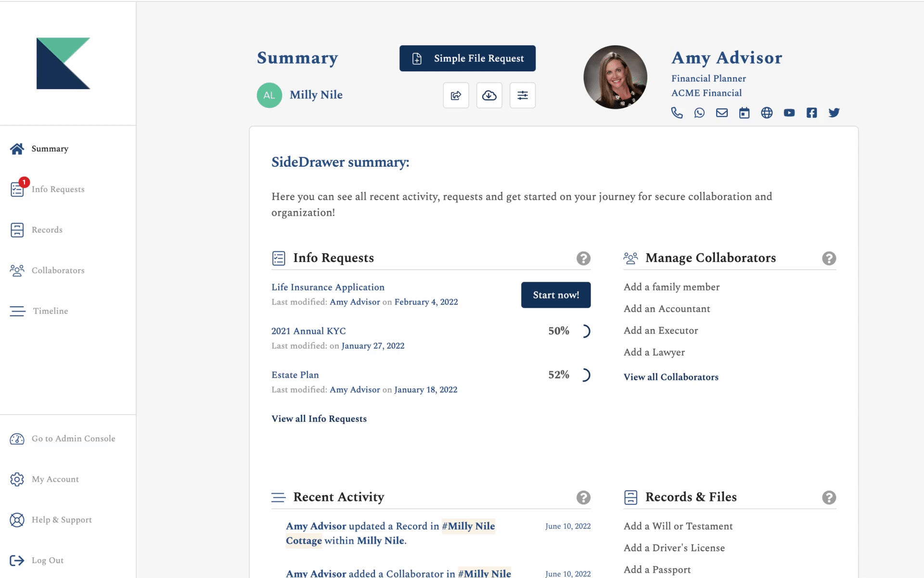Viewport: 924px width, 578px height.
Task: Open the filter preferences sliders icon
Action: tap(523, 95)
